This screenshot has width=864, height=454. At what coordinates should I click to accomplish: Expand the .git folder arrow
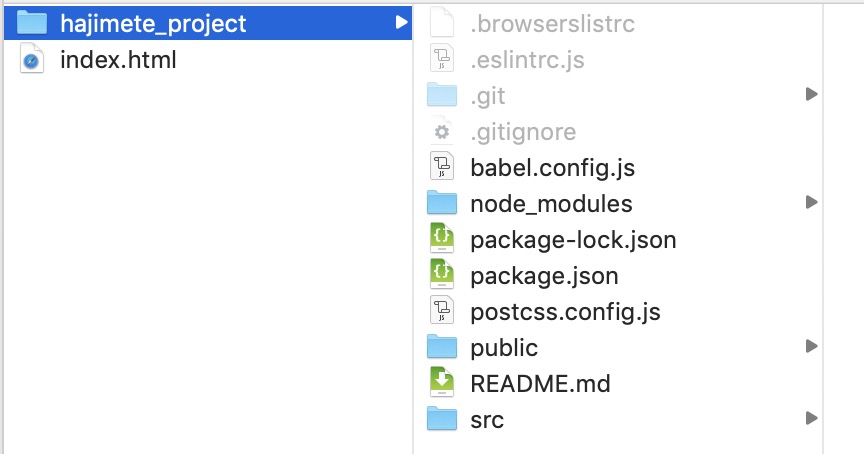(x=811, y=94)
